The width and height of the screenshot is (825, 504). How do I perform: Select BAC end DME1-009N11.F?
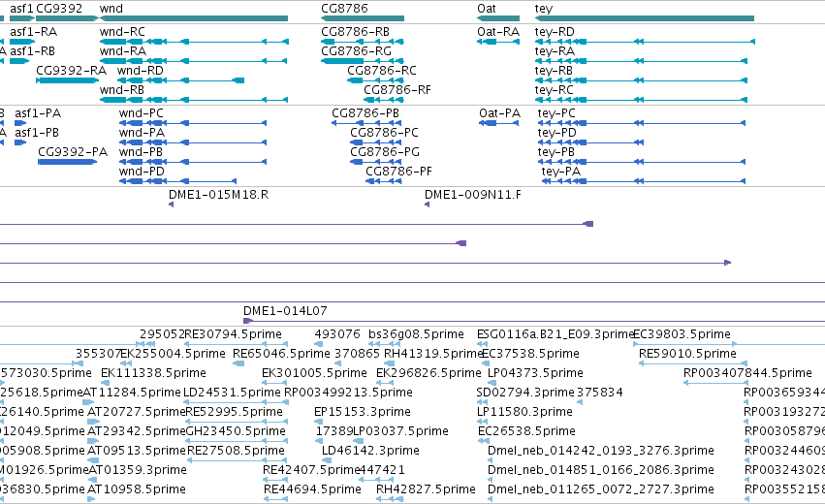472,195
